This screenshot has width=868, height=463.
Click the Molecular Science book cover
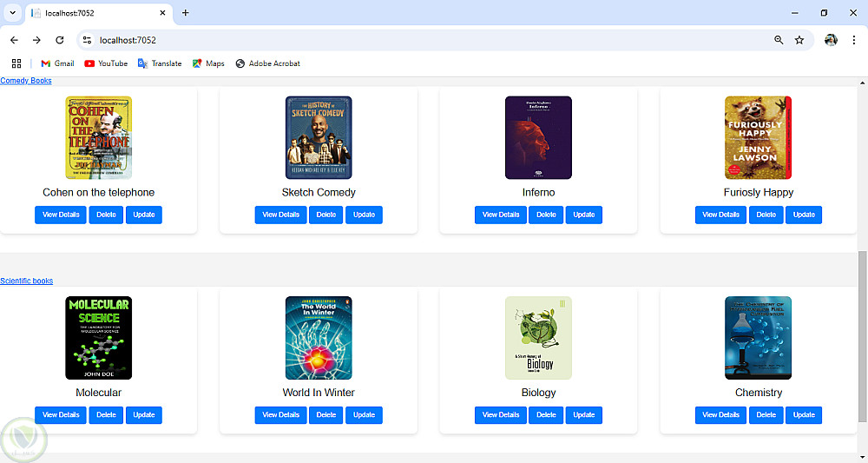click(x=99, y=338)
